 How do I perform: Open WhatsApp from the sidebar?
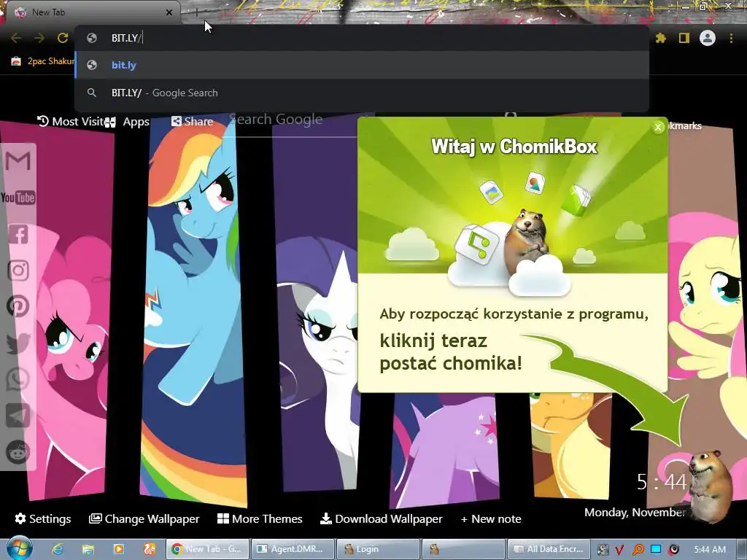pos(18,379)
